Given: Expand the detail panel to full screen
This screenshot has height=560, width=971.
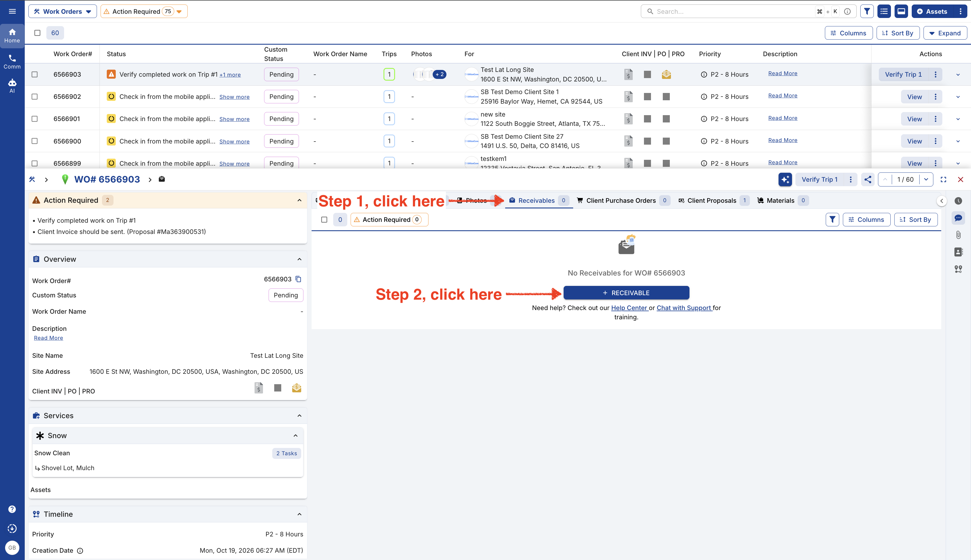Looking at the screenshot, I should point(943,180).
